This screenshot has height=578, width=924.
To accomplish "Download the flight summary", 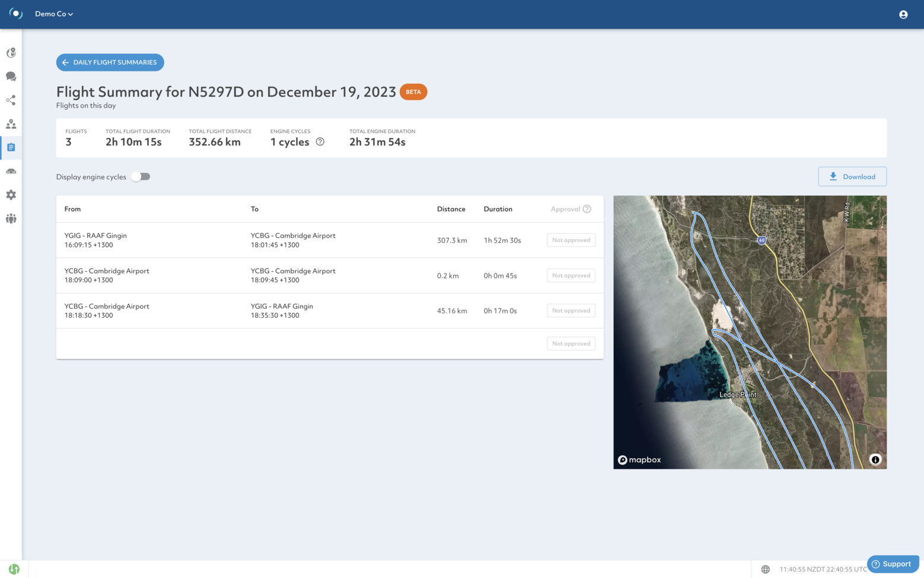I will pyautogui.click(x=852, y=177).
